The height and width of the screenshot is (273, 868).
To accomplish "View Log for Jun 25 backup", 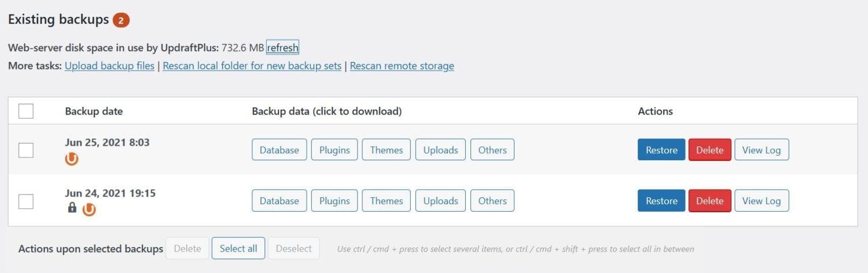I will [x=762, y=150].
